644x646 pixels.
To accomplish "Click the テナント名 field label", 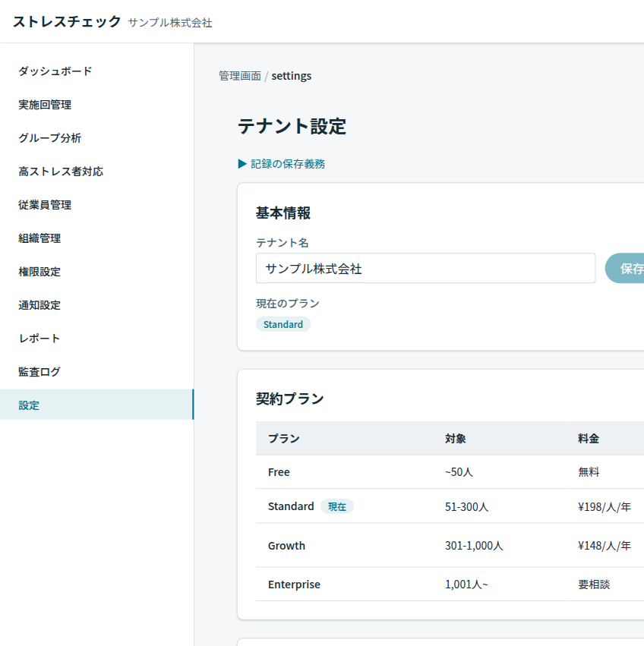I will pos(283,243).
